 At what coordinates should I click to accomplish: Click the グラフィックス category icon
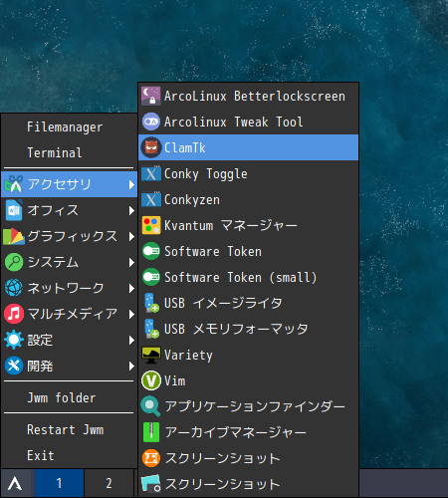(x=14, y=236)
